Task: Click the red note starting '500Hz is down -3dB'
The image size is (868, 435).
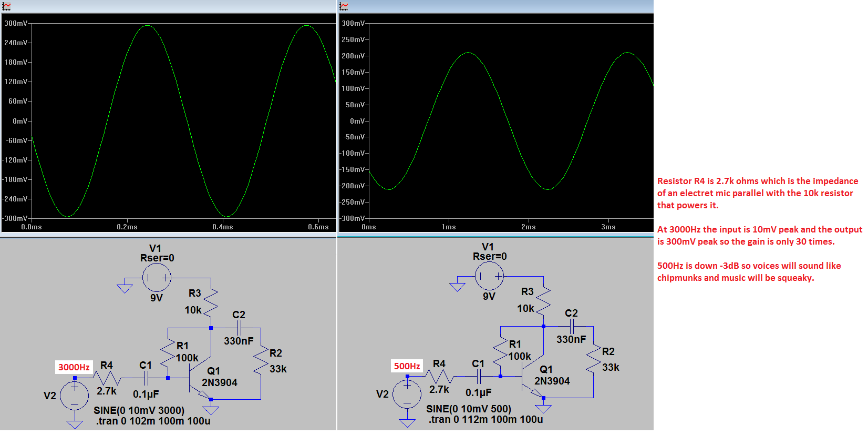Action: click(749, 272)
